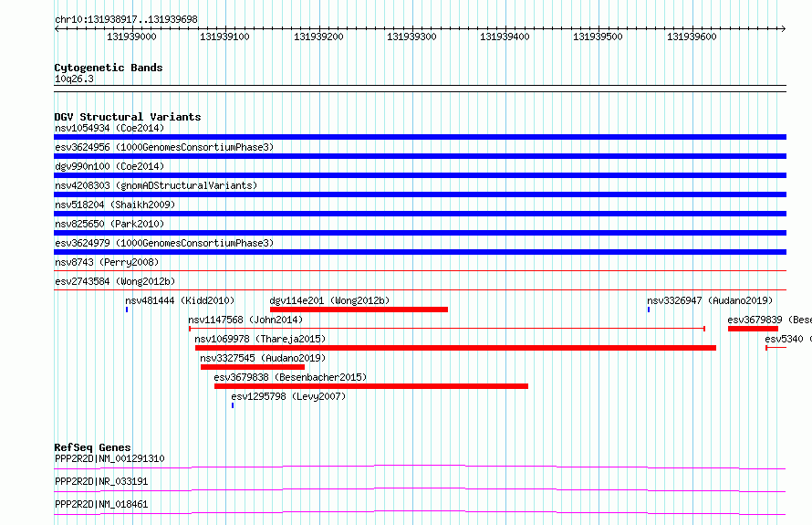Select the blue marker under nsv3326947

coord(649,310)
